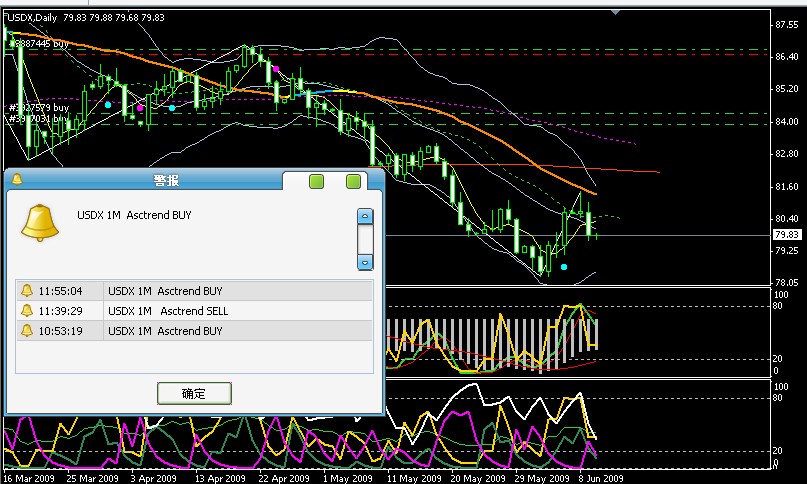Confirm the alert with the 确定 button
The image size is (807, 484).
(194, 393)
